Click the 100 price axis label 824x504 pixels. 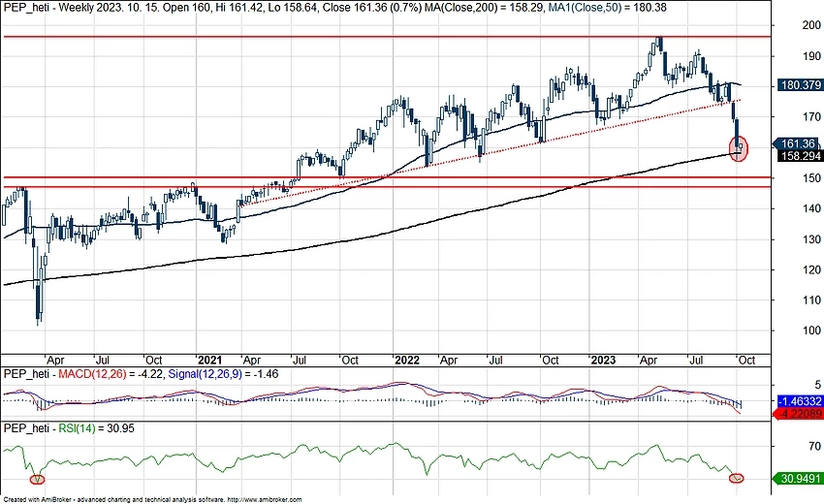click(811, 331)
